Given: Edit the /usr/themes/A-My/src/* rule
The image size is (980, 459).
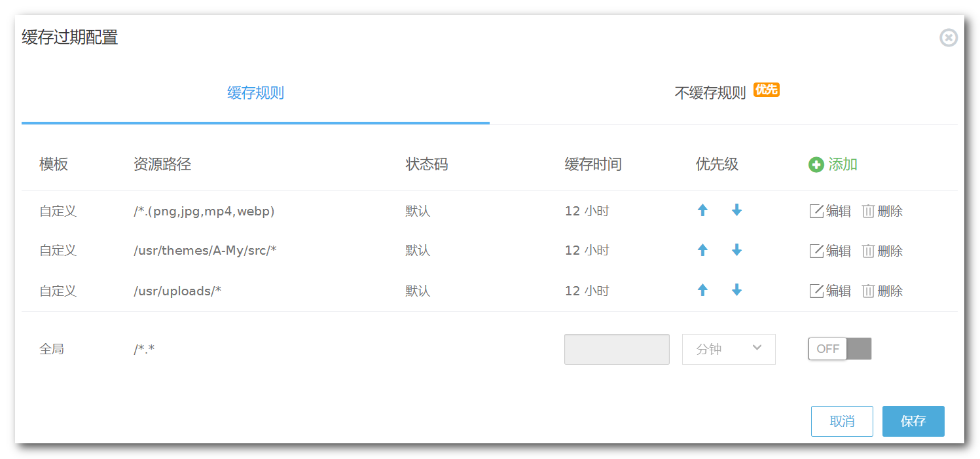Looking at the screenshot, I should pos(830,251).
